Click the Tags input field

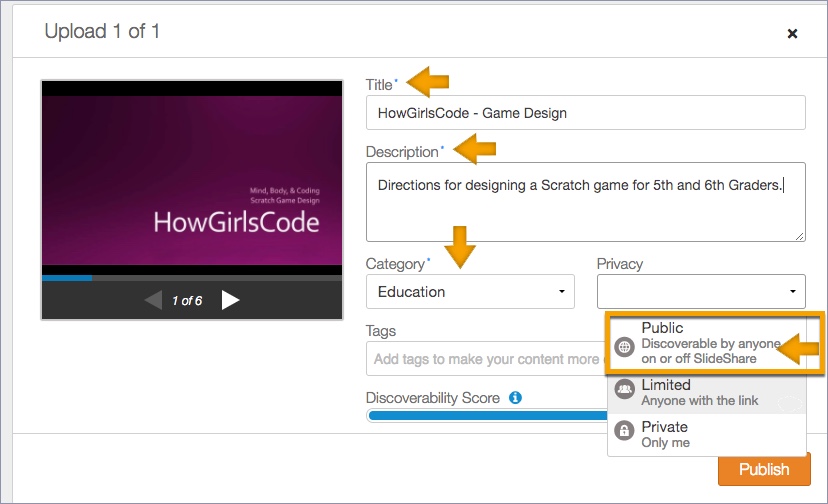pyautogui.click(x=486, y=359)
